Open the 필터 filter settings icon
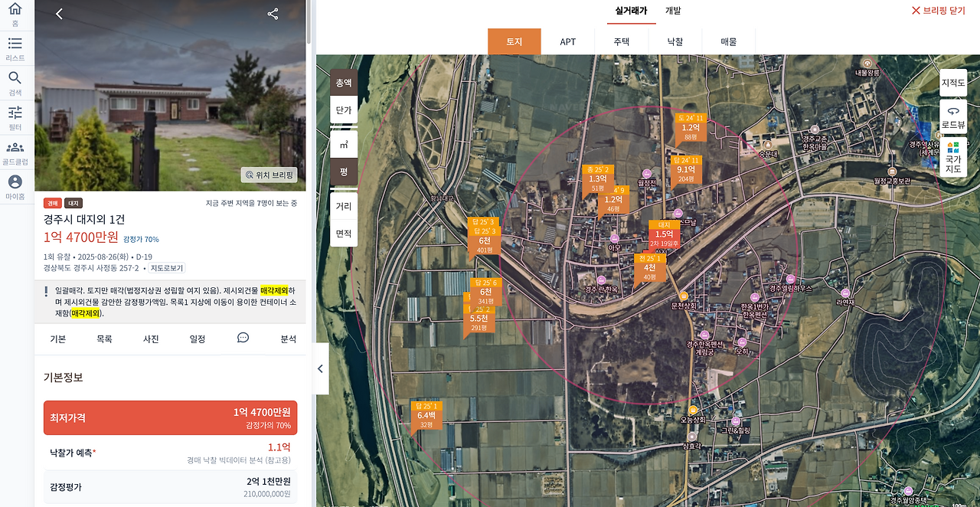The image size is (980, 507). coord(15,117)
